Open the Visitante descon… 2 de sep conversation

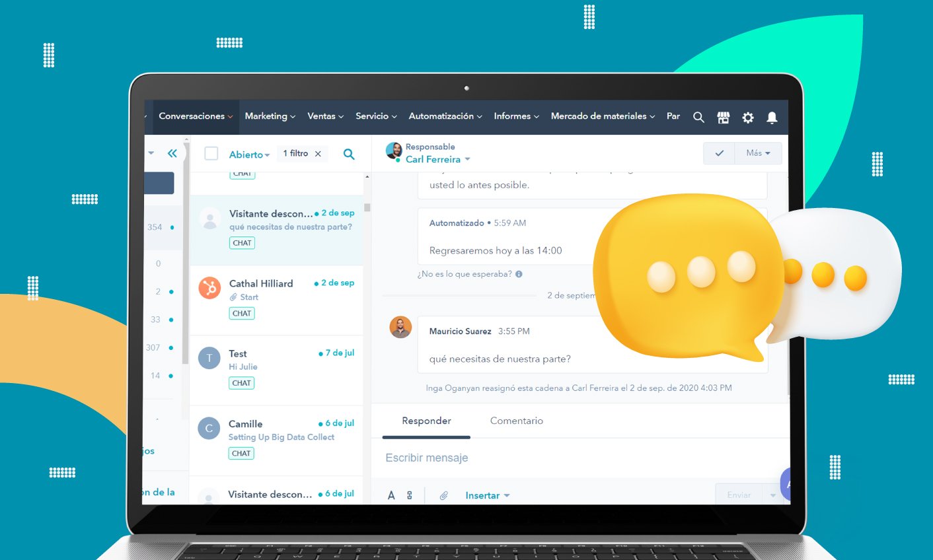pos(276,230)
